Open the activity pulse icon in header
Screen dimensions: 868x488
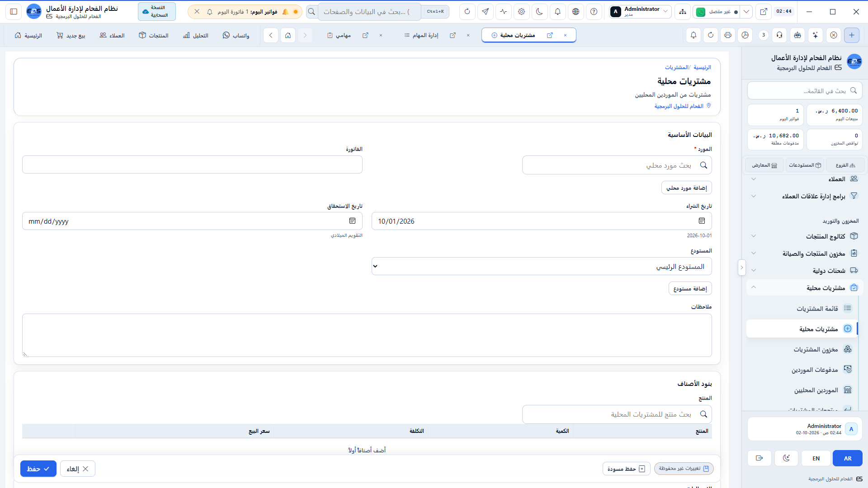(x=503, y=12)
